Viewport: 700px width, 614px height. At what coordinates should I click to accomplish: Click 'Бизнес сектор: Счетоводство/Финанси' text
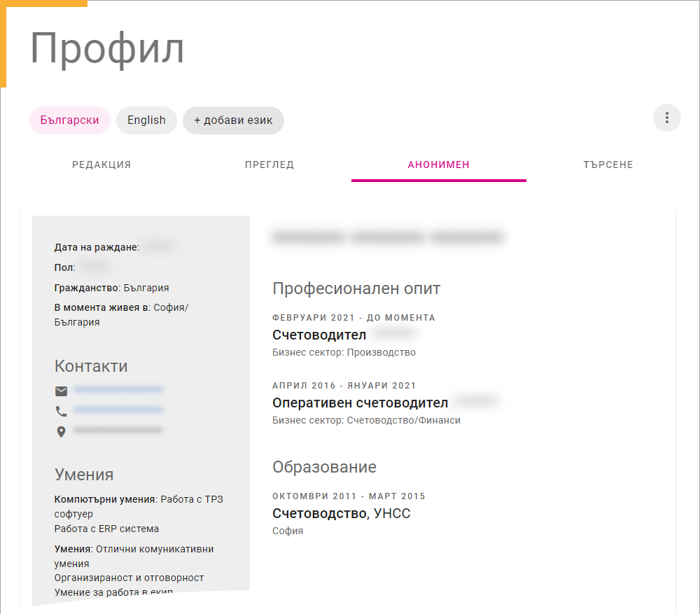click(366, 420)
